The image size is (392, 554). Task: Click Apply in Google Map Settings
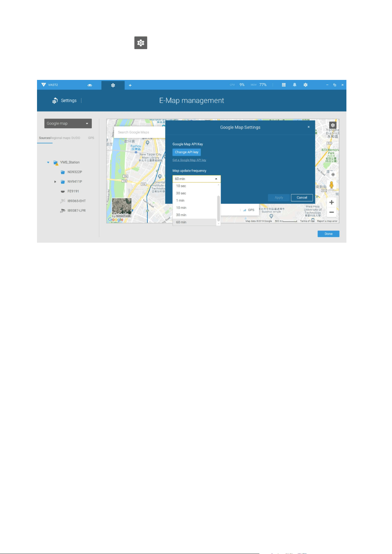point(279,198)
